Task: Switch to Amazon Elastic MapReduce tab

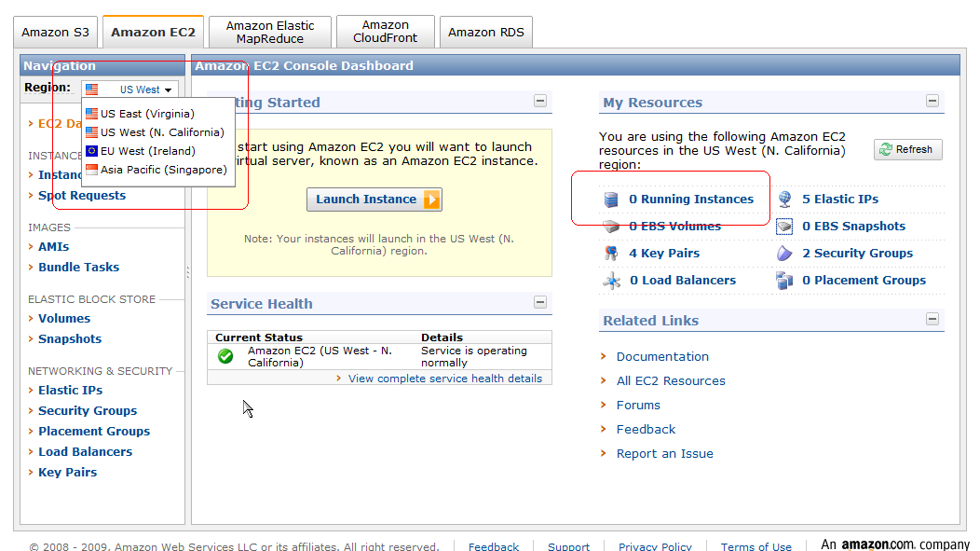Action: [x=270, y=32]
